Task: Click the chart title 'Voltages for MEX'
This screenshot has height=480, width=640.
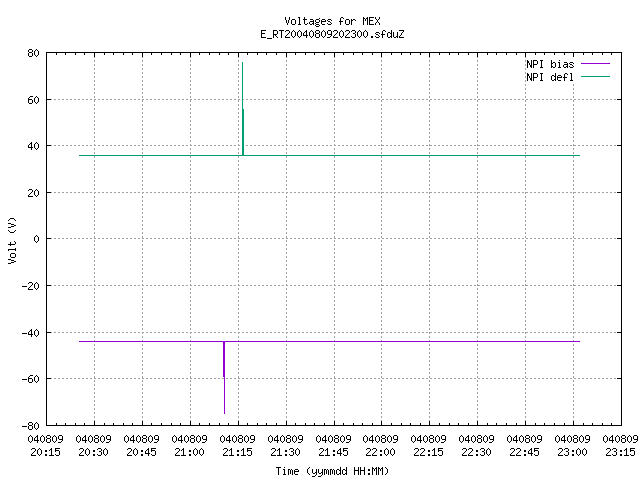Action: [x=332, y=21]
